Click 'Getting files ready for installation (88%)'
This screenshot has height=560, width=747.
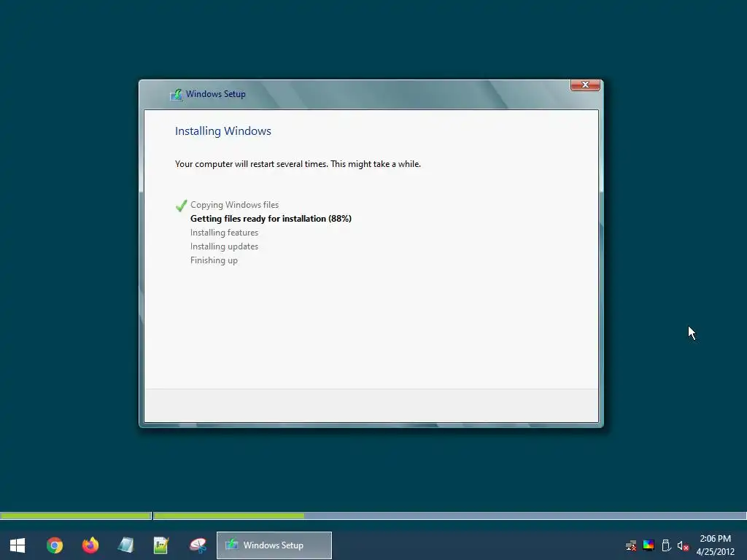click(271, 219)
